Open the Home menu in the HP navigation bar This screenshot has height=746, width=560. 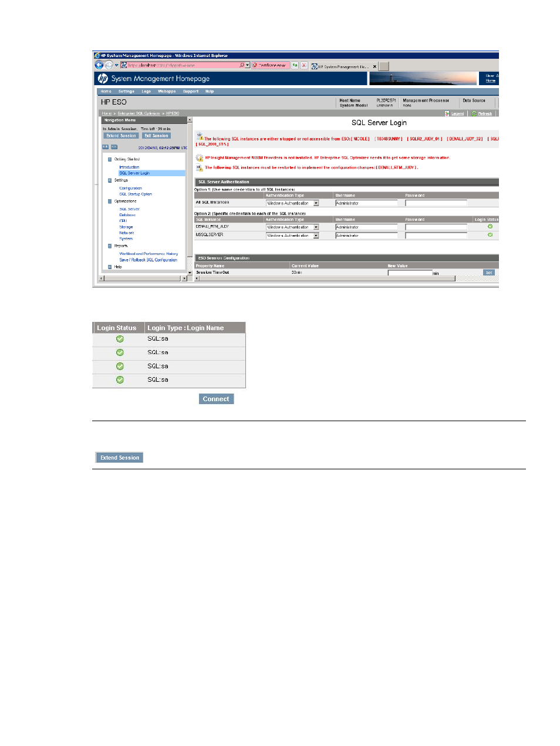[106, 91]
